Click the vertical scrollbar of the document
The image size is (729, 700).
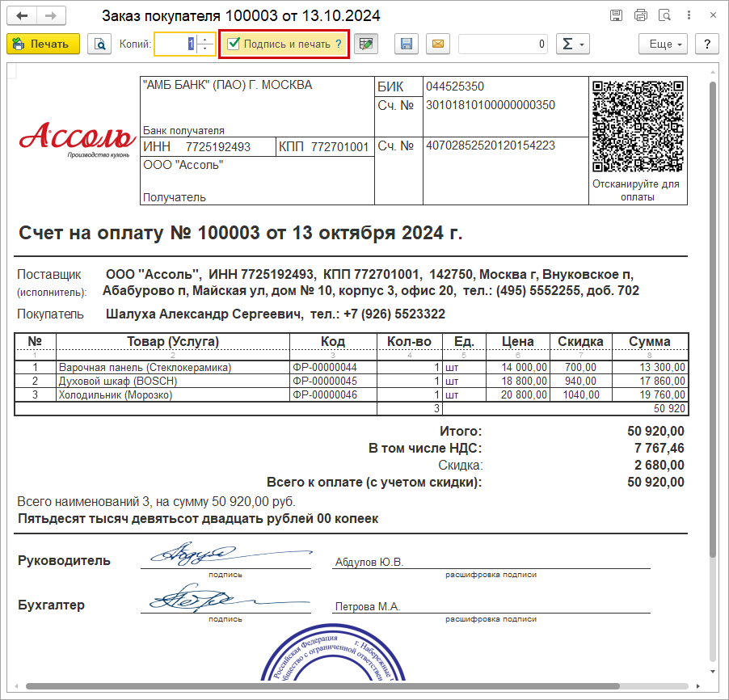[x=711, y=323]
